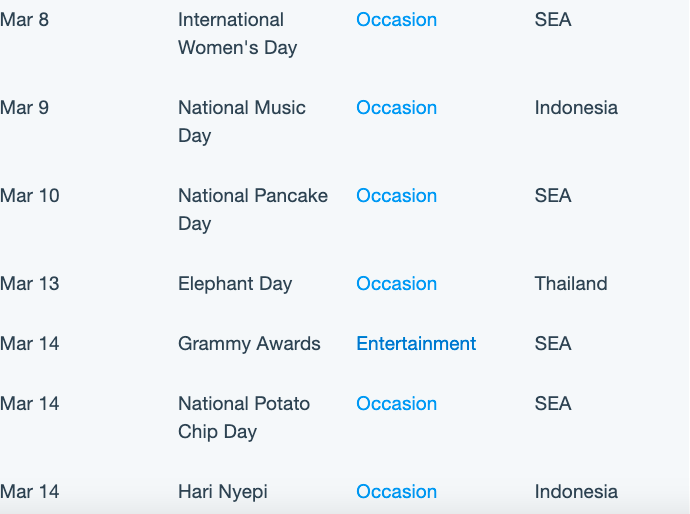The width and height of the screenshot is (690, 514).
Task: Select the National Music Day event name
Action: 242,122
